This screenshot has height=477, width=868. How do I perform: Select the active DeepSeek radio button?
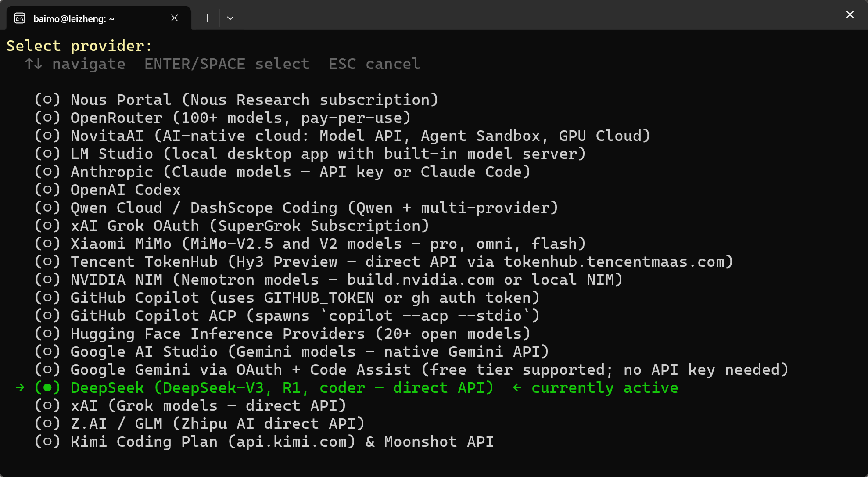(x=47, y=387)
